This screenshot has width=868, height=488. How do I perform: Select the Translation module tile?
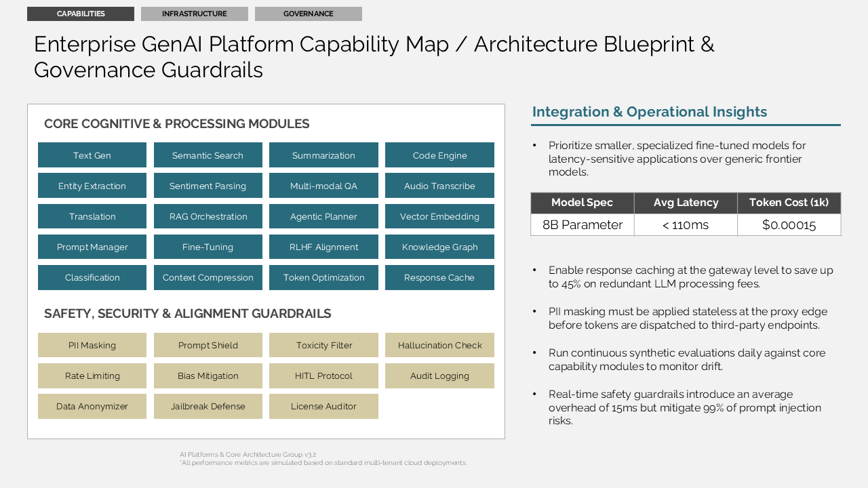tap(92, 216)
